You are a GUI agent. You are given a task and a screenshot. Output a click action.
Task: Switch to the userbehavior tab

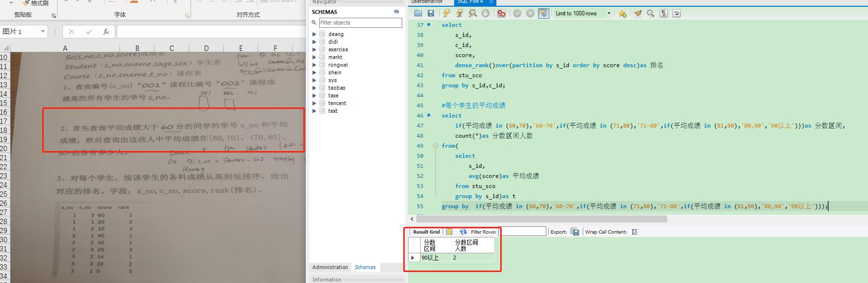pyautogui.click(x=427, y=2)
